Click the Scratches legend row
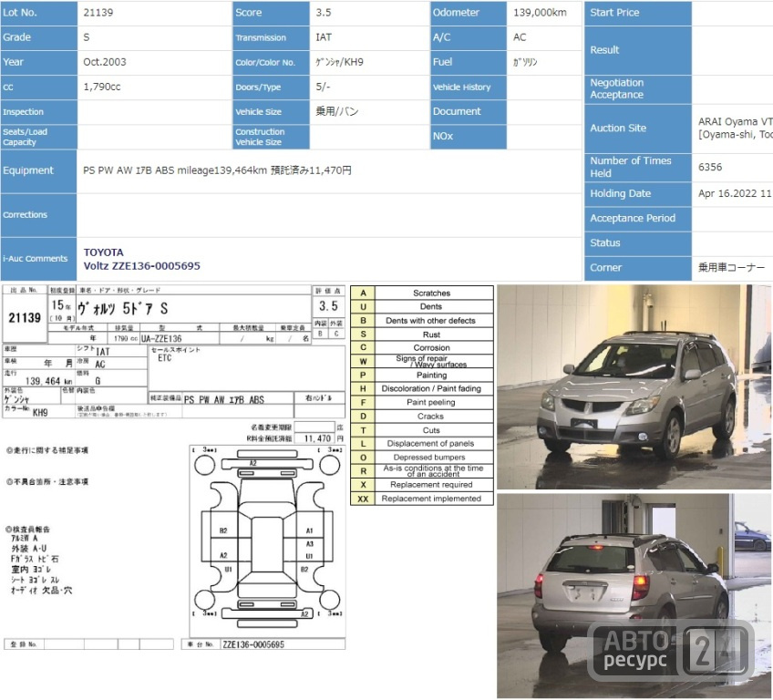 pos(422,293)
